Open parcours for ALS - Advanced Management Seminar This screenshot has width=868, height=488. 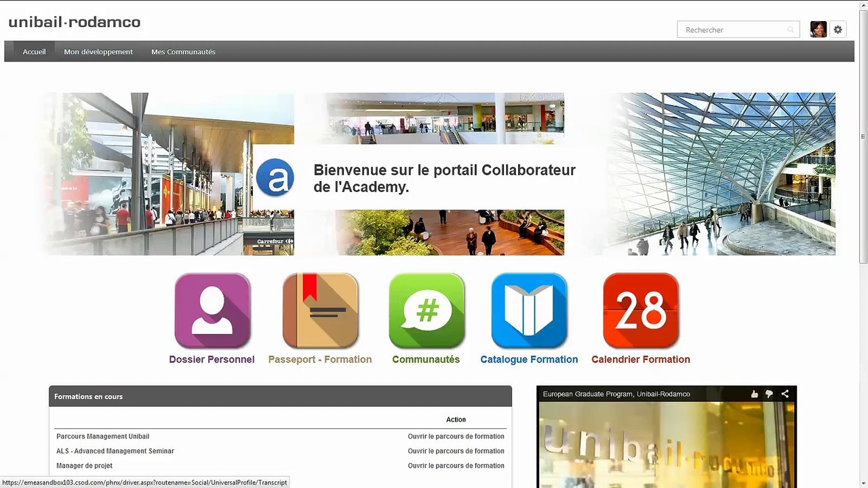point(456,451)
